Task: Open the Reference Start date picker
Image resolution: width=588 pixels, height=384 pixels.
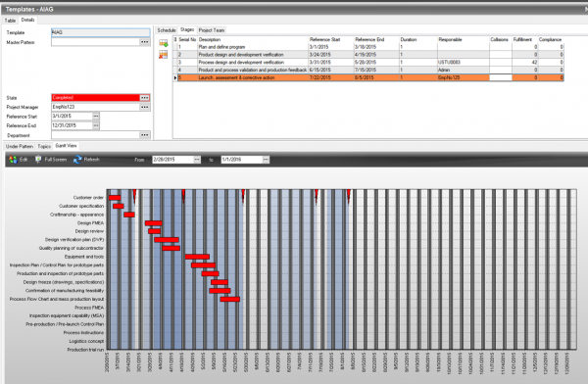Action: pos(96,117)
